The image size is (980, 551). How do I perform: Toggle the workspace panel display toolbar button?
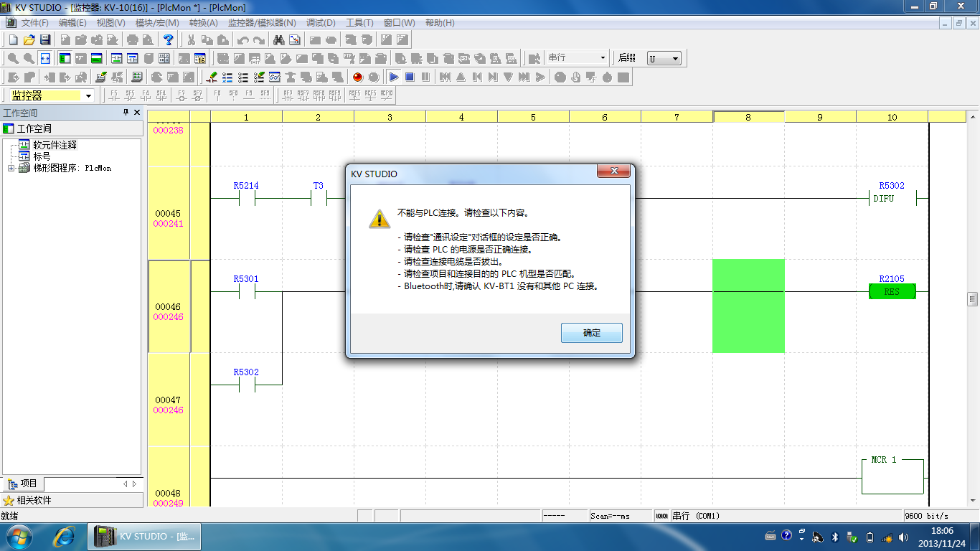[65, 58]
